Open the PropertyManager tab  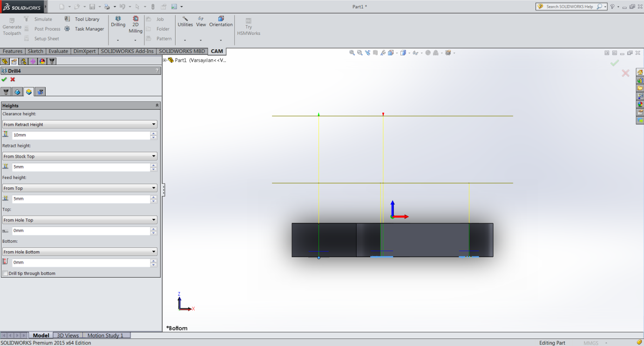pos(14,61)
